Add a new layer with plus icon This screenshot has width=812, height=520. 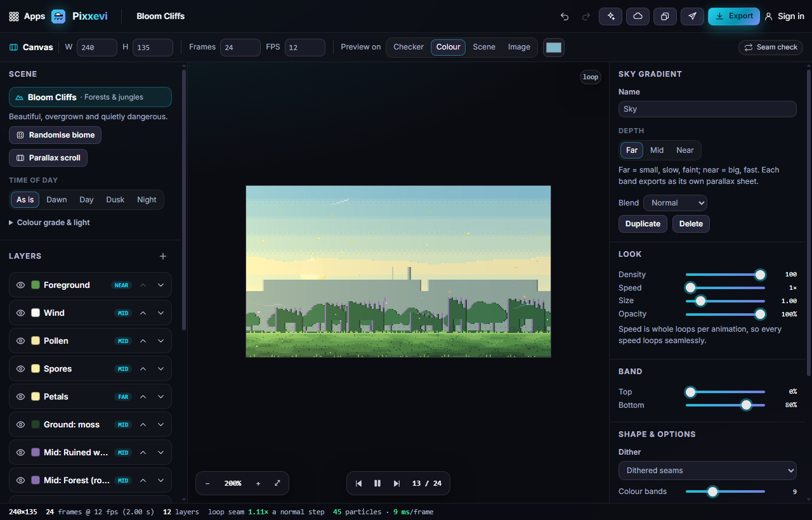coord(163,256)
